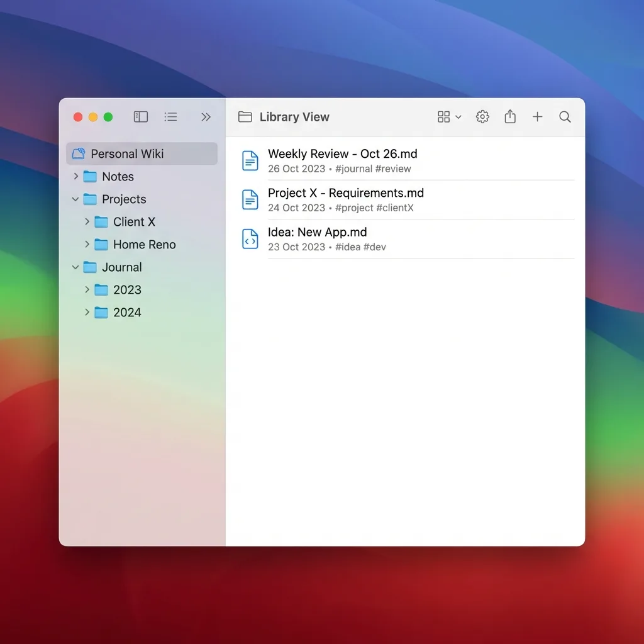Expand the 2024 folder chevron
Screen dimensions: 644x644
point(87,313)
